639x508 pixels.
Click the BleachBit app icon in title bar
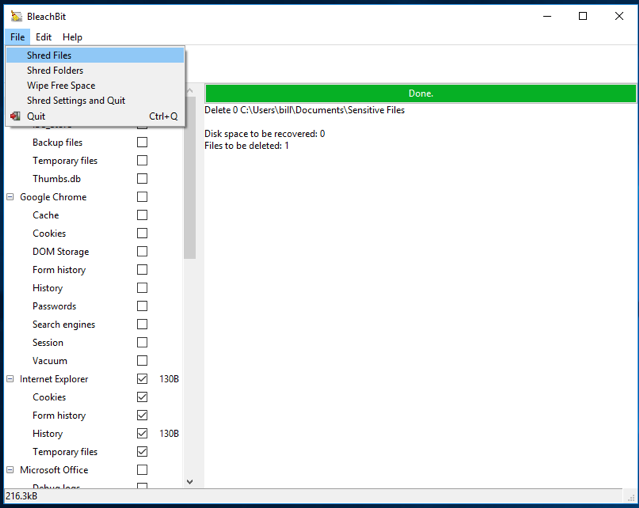pyautogui.click(x=16, y=16)
